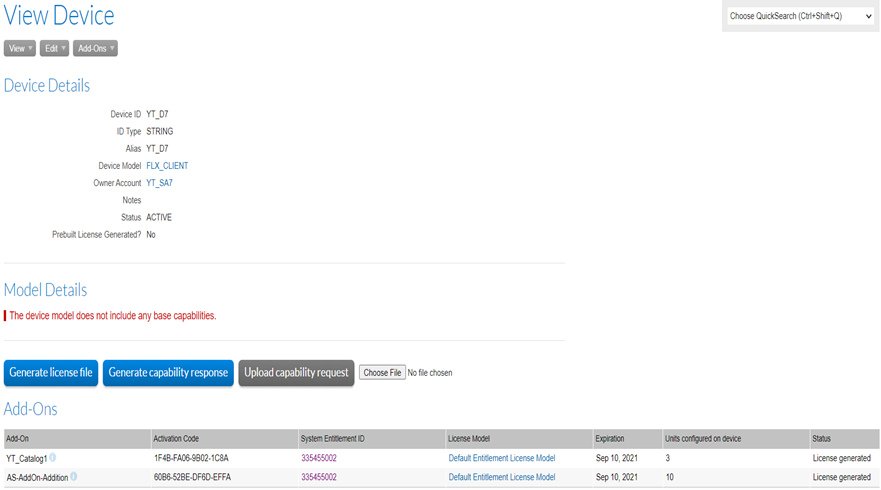Screen dimensions: 881x490
Task: Click the AS-AddOn-Addition add-on name
Action: 37,478
